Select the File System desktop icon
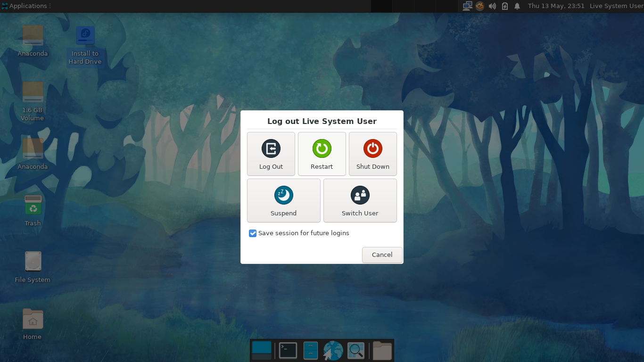 (x=33, y=267)
